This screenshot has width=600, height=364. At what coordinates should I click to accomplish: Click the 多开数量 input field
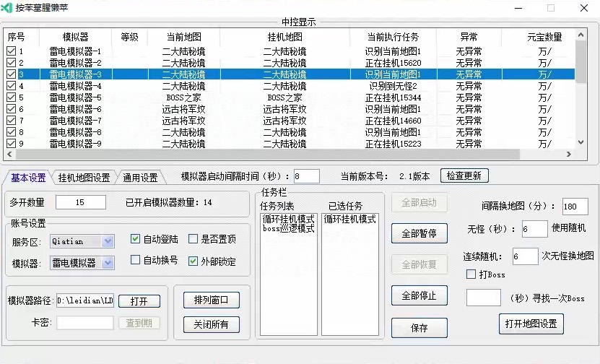81,202
